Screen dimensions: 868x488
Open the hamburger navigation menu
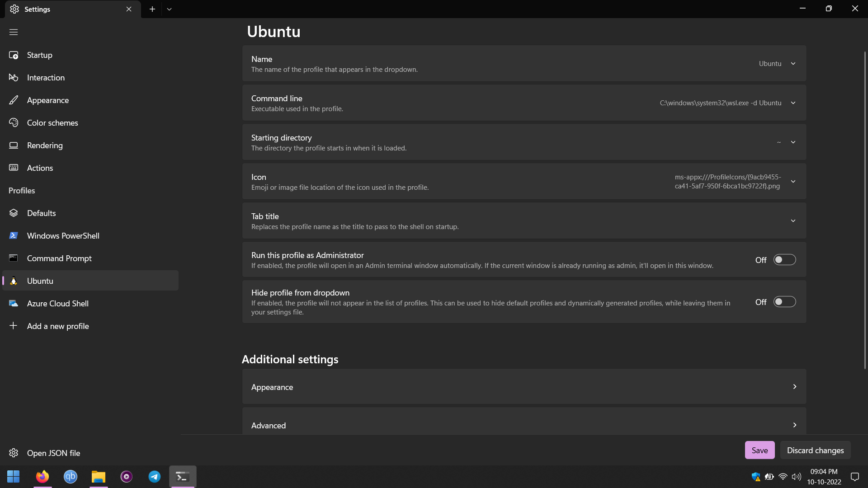pos(13,32)
